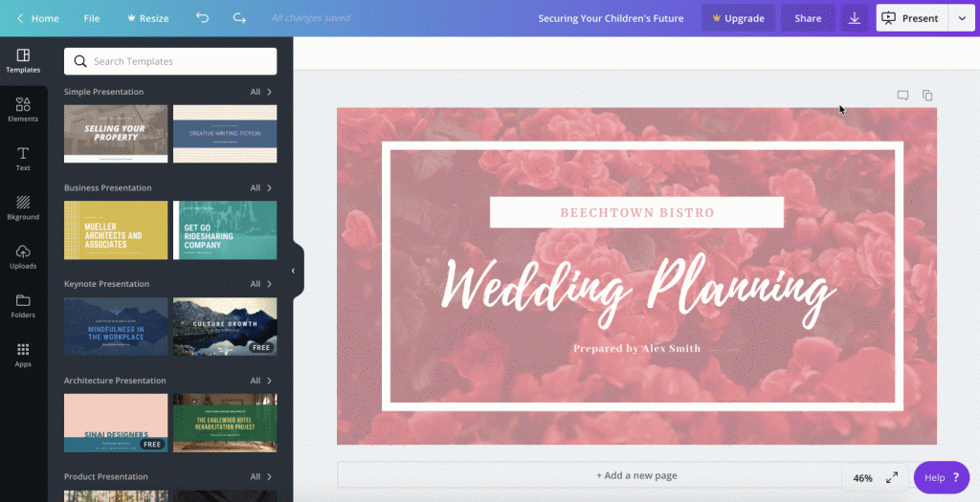Select the Prepared by Alex Smith text

[636, 348]
